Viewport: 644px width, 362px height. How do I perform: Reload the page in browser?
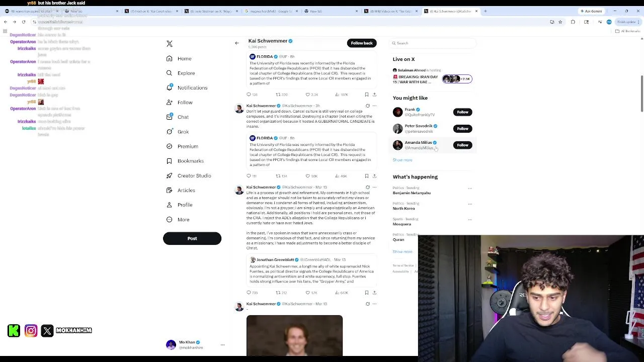click(x=24, y=22)
